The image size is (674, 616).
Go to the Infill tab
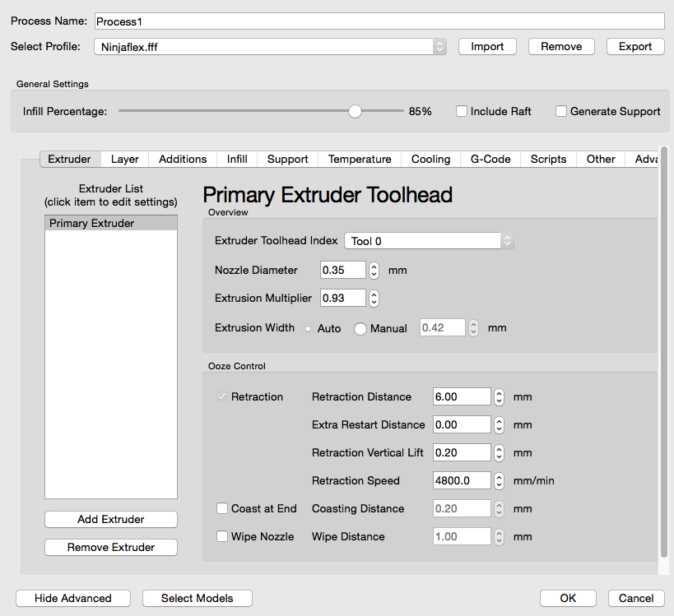[237, 159]
